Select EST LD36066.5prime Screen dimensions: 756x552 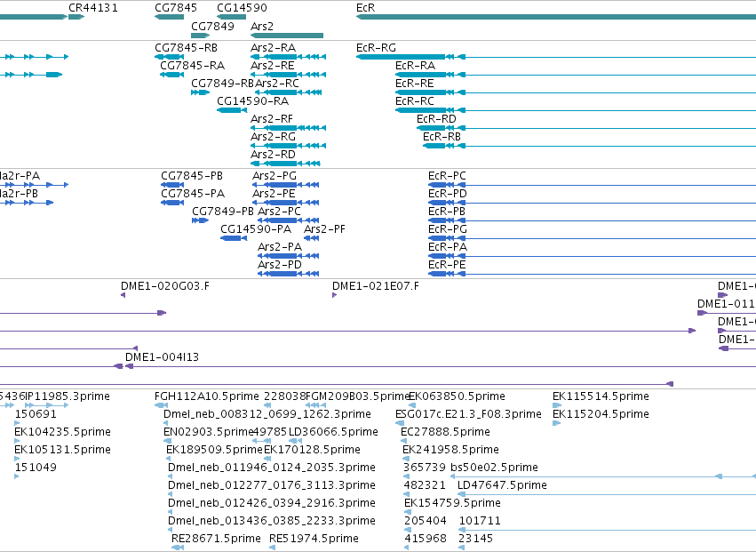(x=333, y=432)
